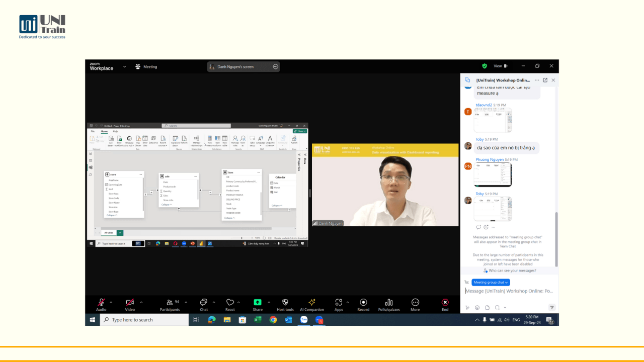This screenshot has width=644, height=362.
Task: Start recording with Record button
Action: click(x=363, y=304)
